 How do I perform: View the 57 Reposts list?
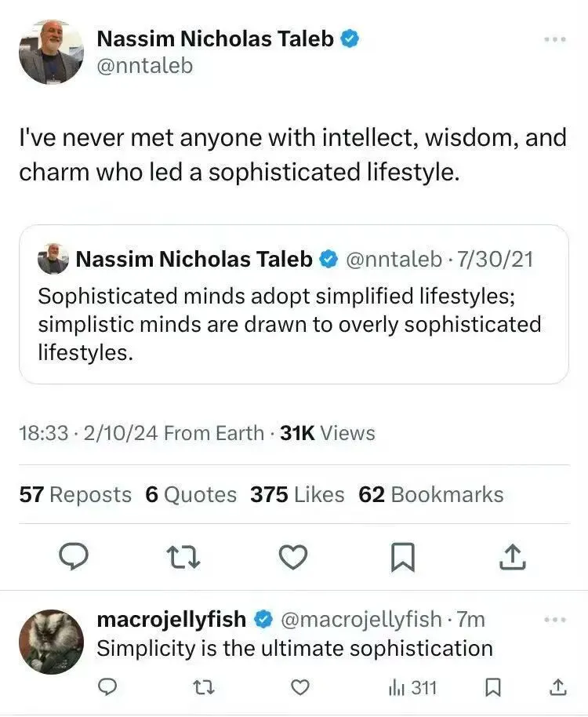tap(75, 494)
